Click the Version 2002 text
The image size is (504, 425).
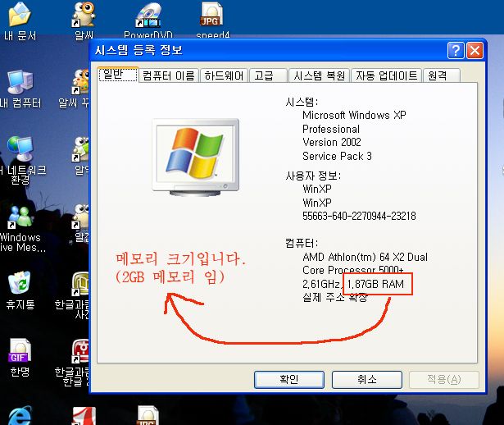point(332,142)
